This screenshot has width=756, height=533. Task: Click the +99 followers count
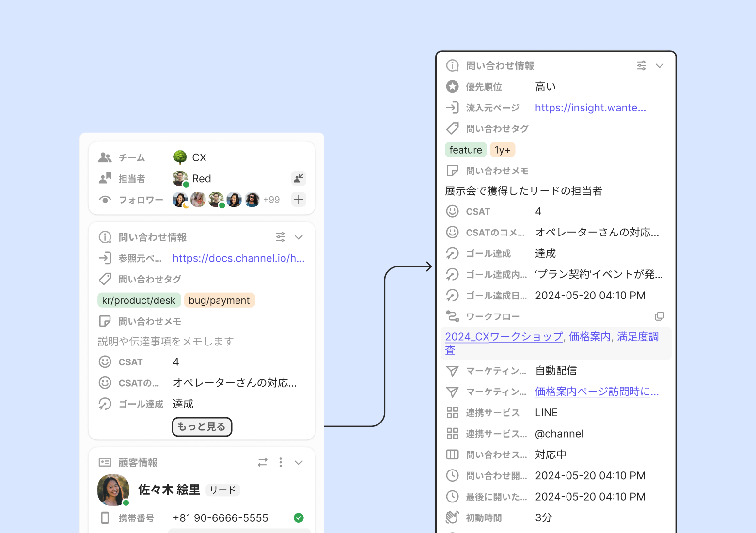point(271,200)
